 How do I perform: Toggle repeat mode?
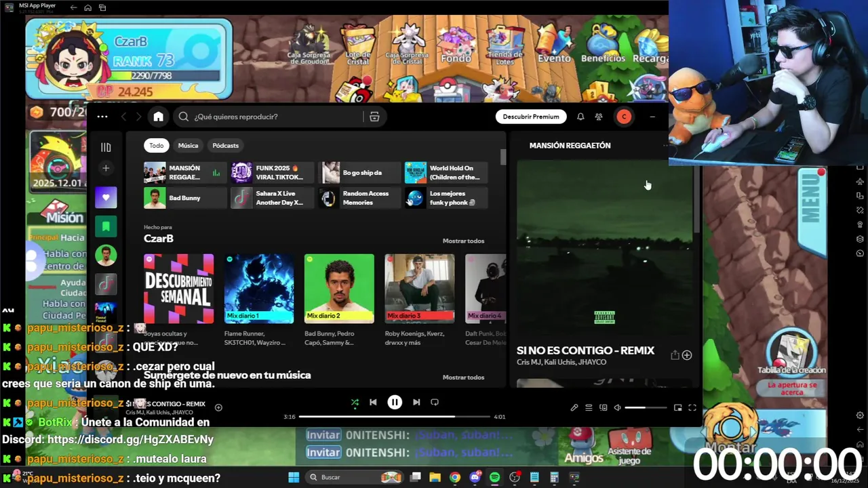[x=435, y=402]
